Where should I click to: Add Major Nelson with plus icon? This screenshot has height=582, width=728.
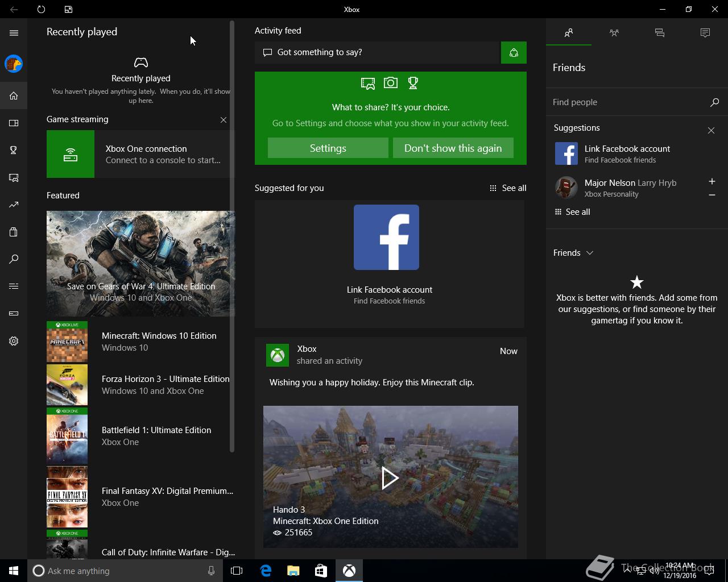pos(712,181)
